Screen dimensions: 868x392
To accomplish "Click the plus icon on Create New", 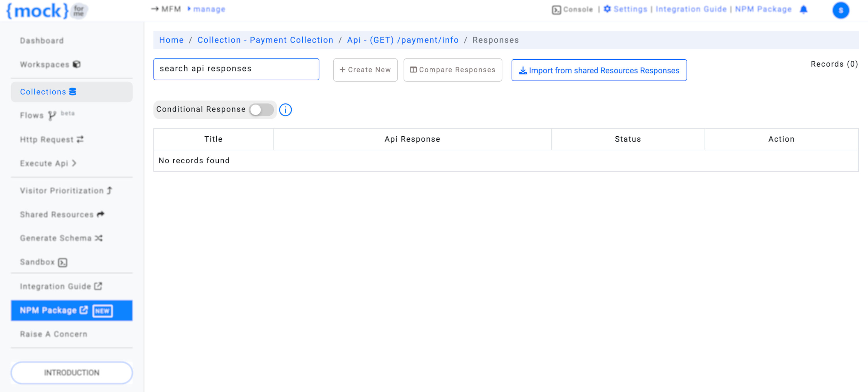I will [342, 69].
